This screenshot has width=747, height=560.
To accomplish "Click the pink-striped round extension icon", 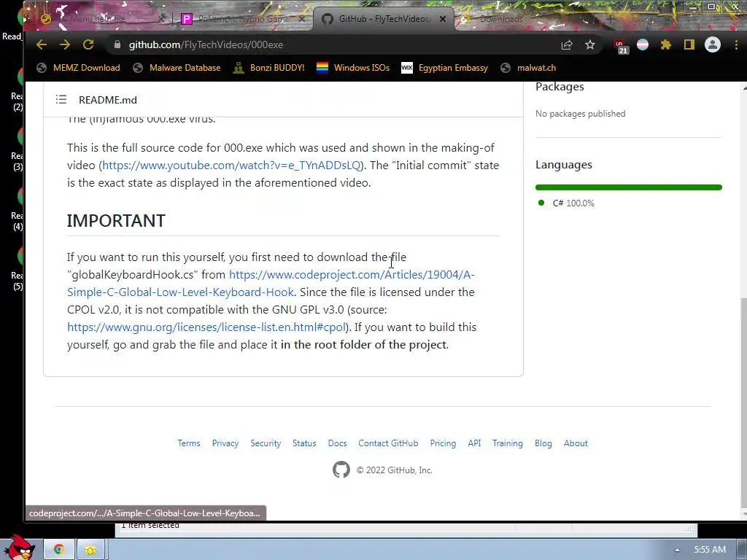I will coord(643,44).
